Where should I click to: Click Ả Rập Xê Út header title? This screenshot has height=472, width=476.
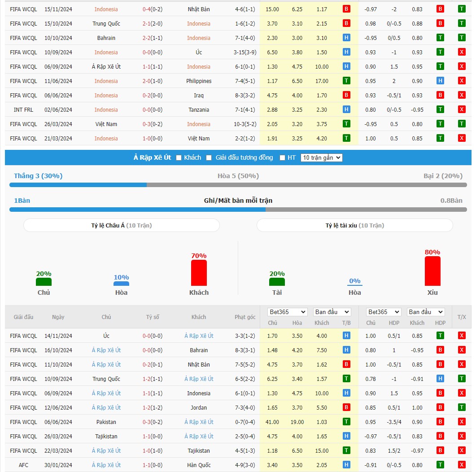[x=152, y=157]
